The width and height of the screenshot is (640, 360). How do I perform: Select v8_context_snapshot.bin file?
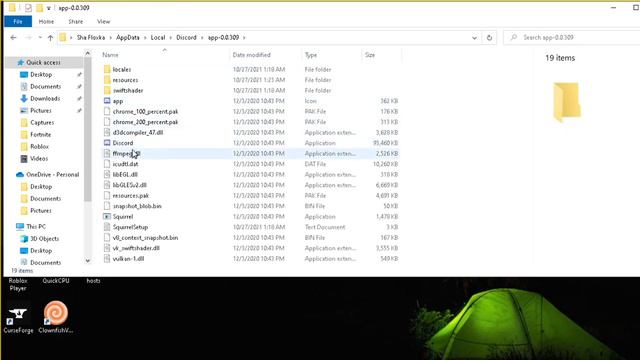(x=145, y=238)
